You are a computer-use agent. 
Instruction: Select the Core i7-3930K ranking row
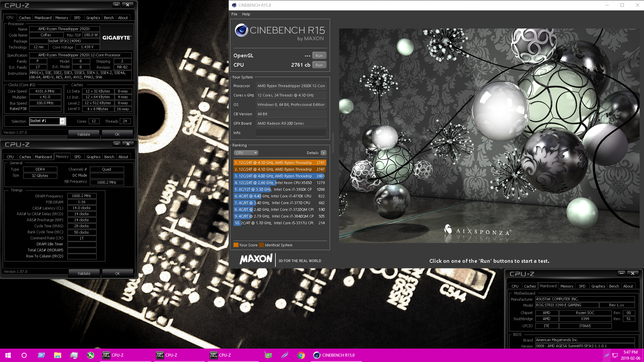pos(280,189)
